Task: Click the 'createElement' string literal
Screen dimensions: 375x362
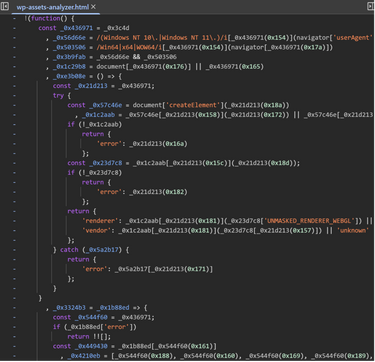Action: [193, 105]
